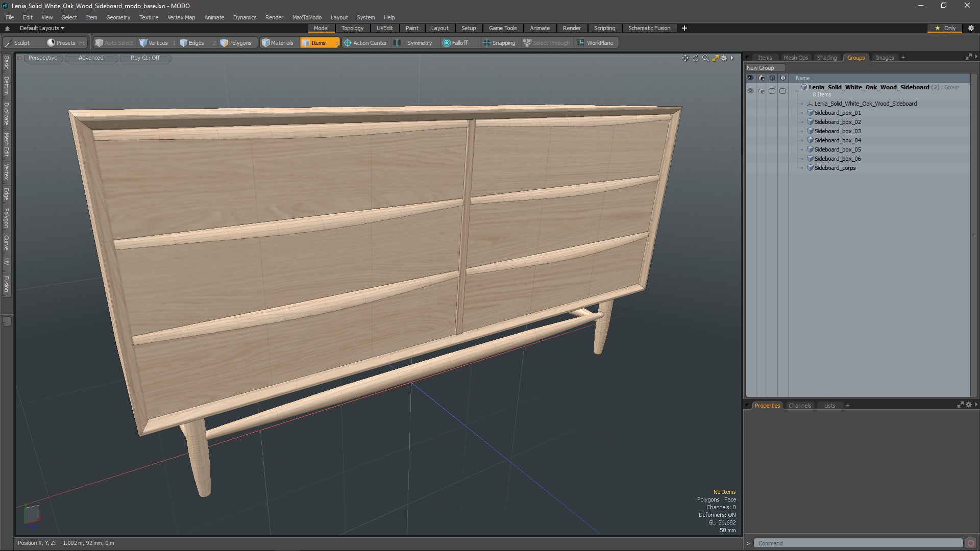Toggle visibility eye of Sideboard group
Image resolution: width=980 pixels, height=551 pixels.
tap(750, 91)
